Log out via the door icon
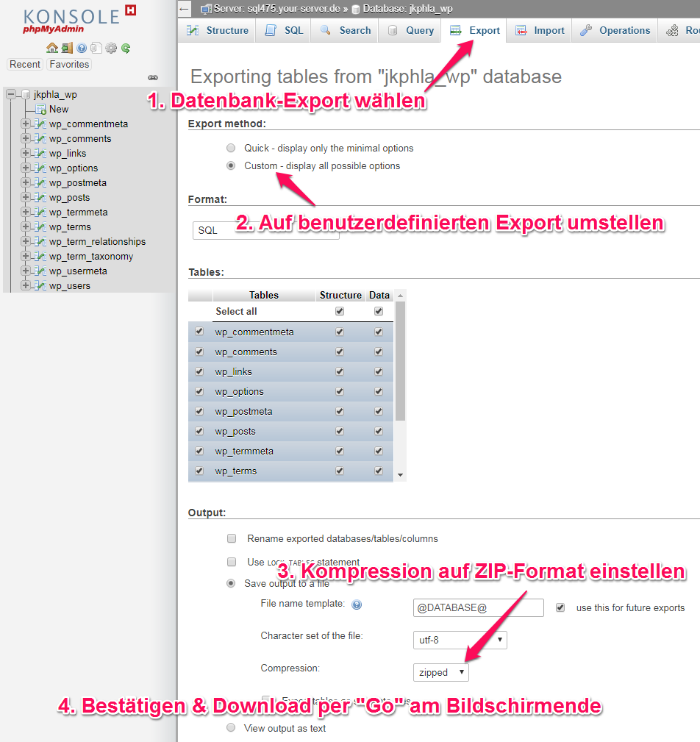700x742 pixels. (66, 47)
